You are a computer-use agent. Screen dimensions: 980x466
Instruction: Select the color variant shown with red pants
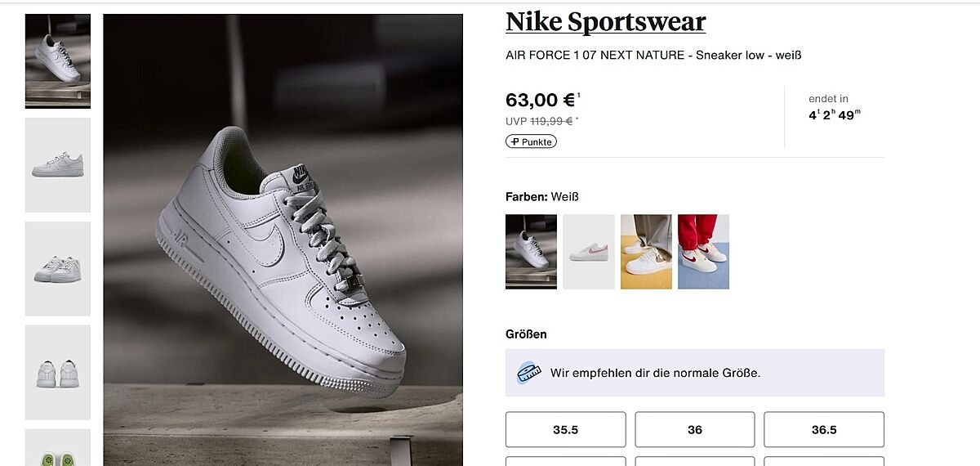(x=703, y=252)
